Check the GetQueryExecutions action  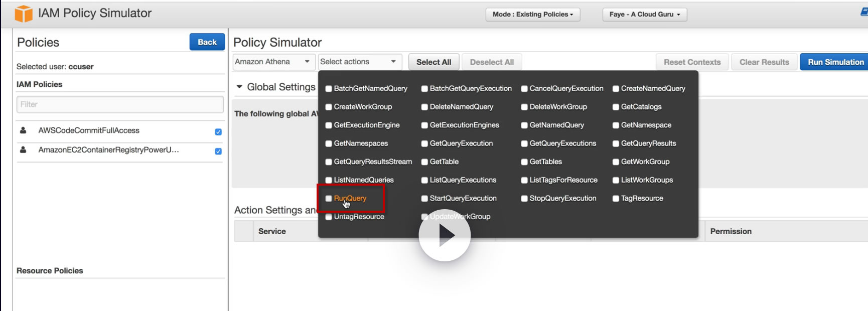point(524,143)
